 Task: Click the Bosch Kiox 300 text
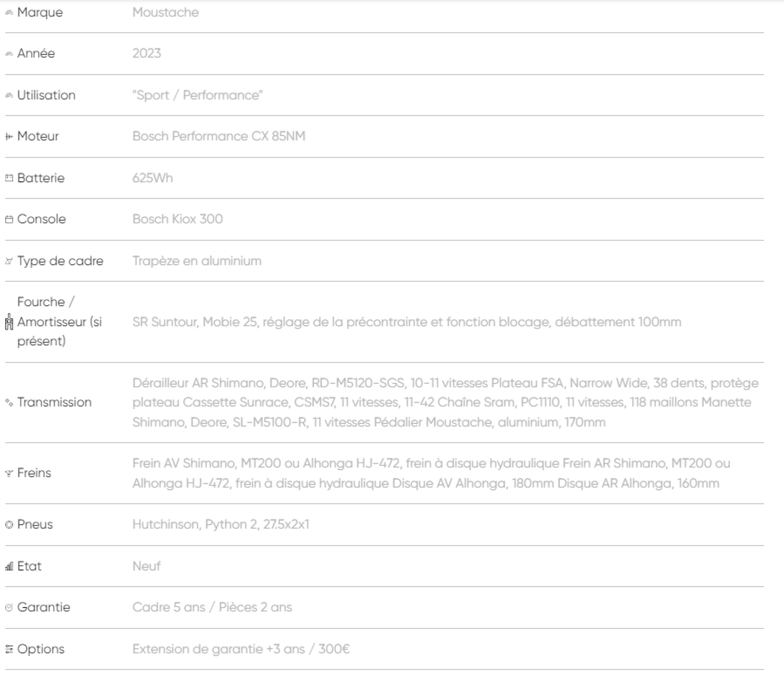point(178,219)
